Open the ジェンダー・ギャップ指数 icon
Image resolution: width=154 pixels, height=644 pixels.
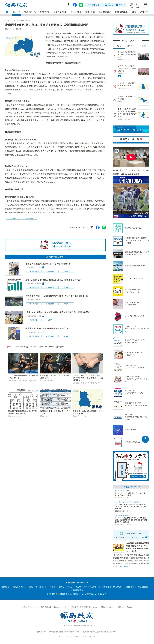pyautogui.click(x=118, y=278)
